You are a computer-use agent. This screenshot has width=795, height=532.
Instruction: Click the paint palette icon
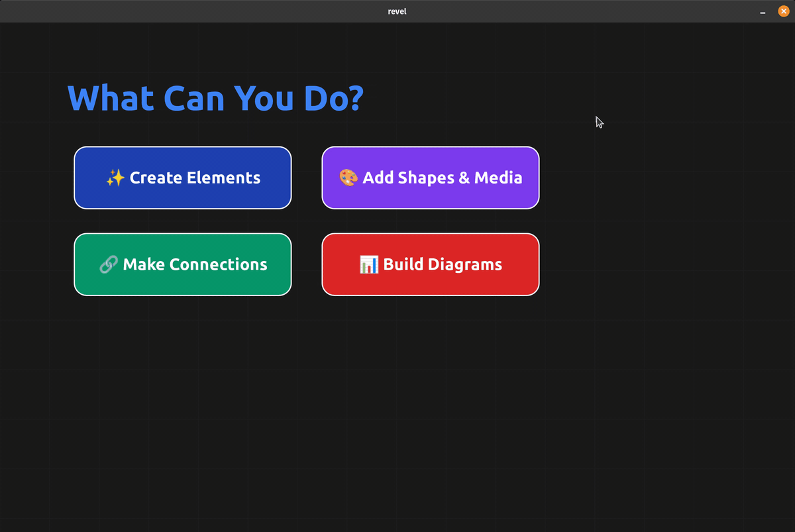348,178
